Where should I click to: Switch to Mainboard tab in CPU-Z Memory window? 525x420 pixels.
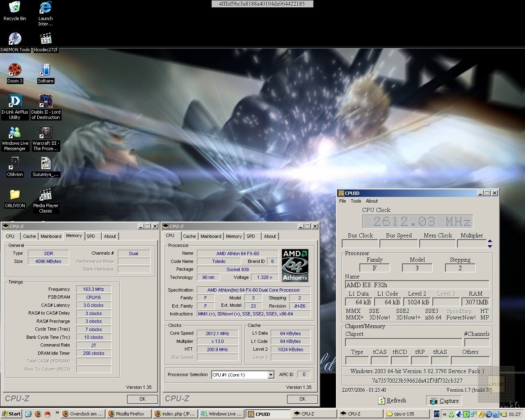(x=51, y=236)
